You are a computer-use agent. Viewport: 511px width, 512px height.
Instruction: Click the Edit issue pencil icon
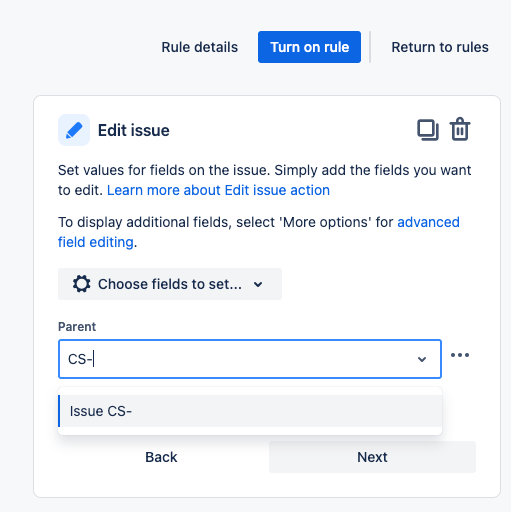[x=74, y=130]
